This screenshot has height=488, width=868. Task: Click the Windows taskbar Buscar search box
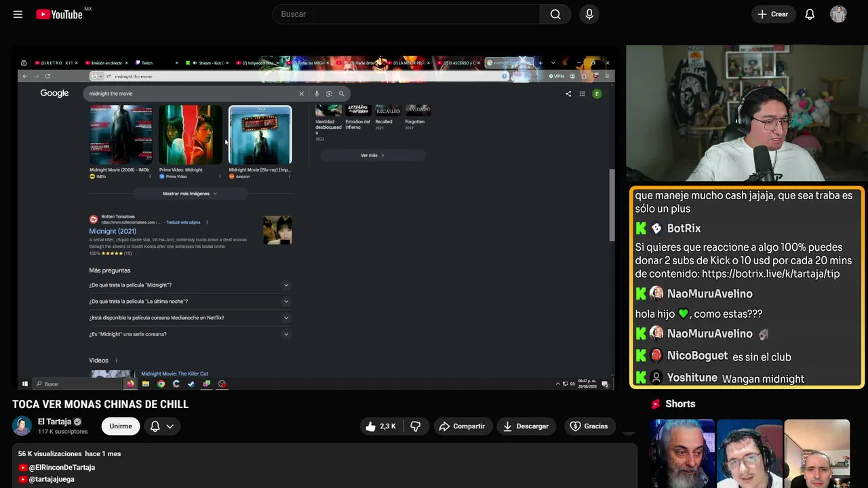[77, 384]
